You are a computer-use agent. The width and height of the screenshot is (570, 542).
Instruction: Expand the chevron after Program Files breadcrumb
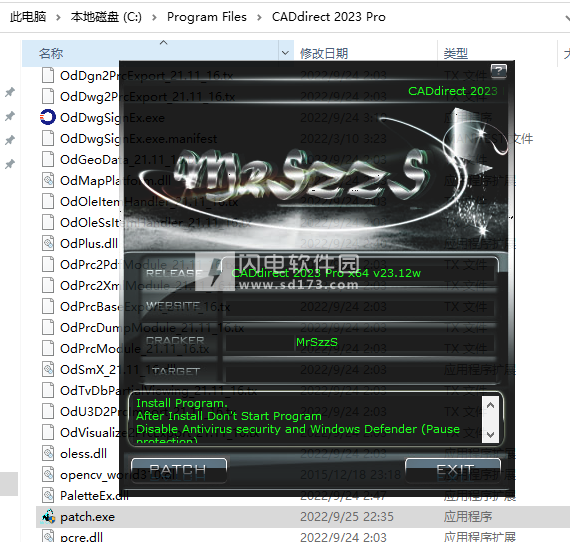coord(259,17)
